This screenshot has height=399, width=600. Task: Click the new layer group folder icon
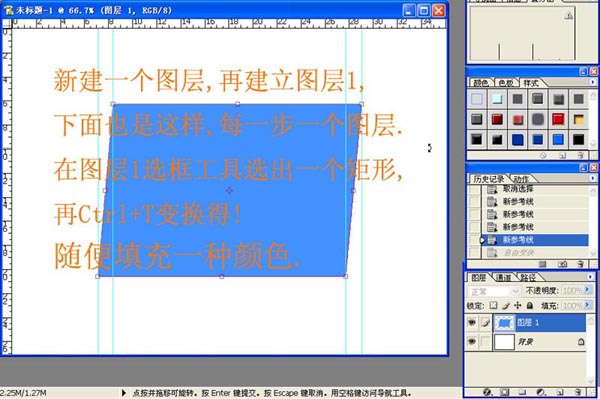(x=522, y=392)
